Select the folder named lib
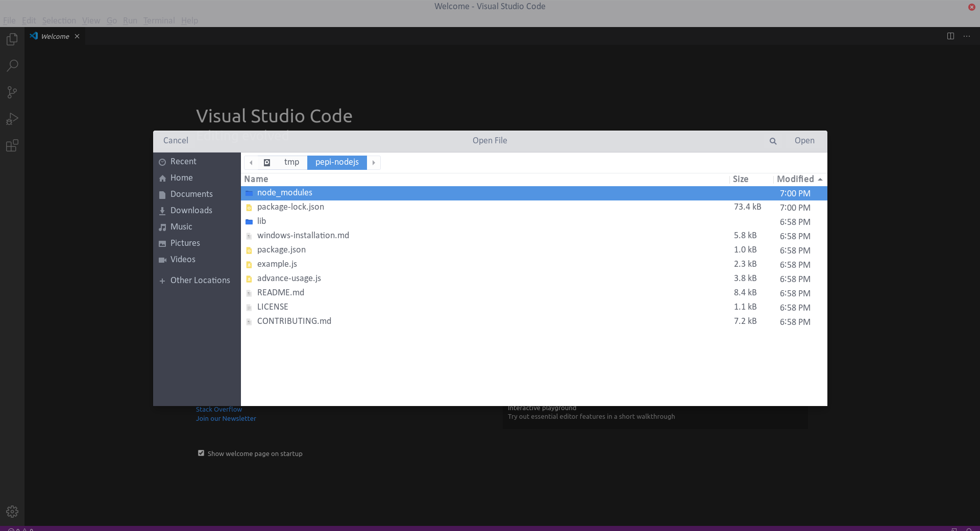This screenshot has width=980, height=531. (x=534, y=222)
